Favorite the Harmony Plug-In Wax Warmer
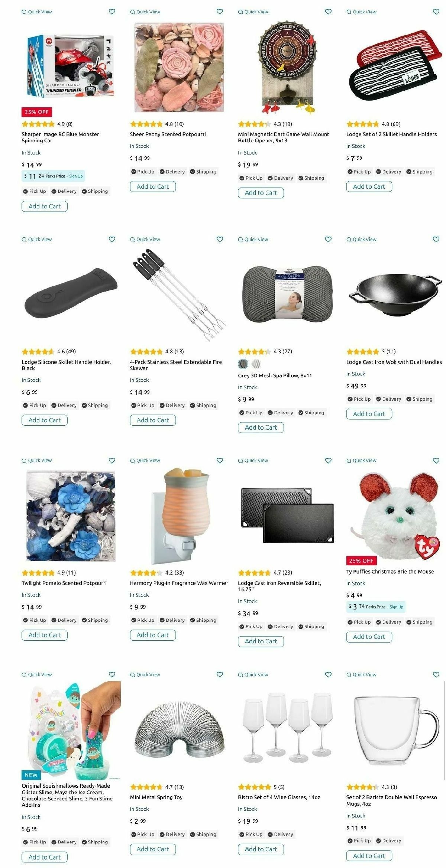Image resolution: width=446 pixels, height=868 pixels. pyautogui.click(x=220, y=461)
